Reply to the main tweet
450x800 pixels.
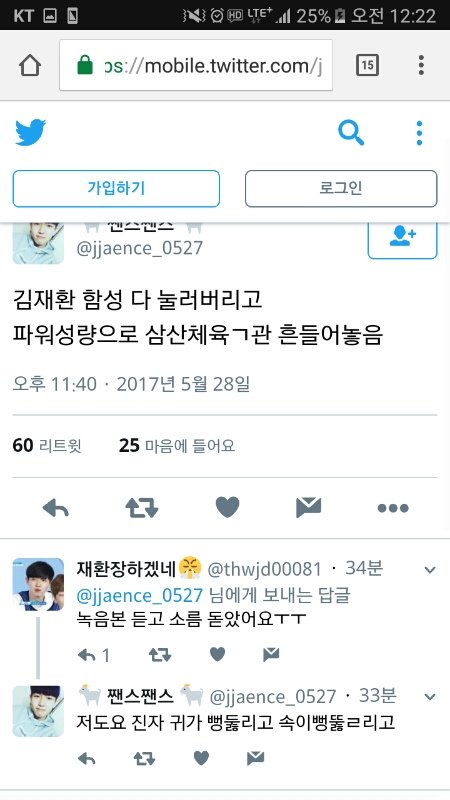pyautogui.click(x=56, y=508)
